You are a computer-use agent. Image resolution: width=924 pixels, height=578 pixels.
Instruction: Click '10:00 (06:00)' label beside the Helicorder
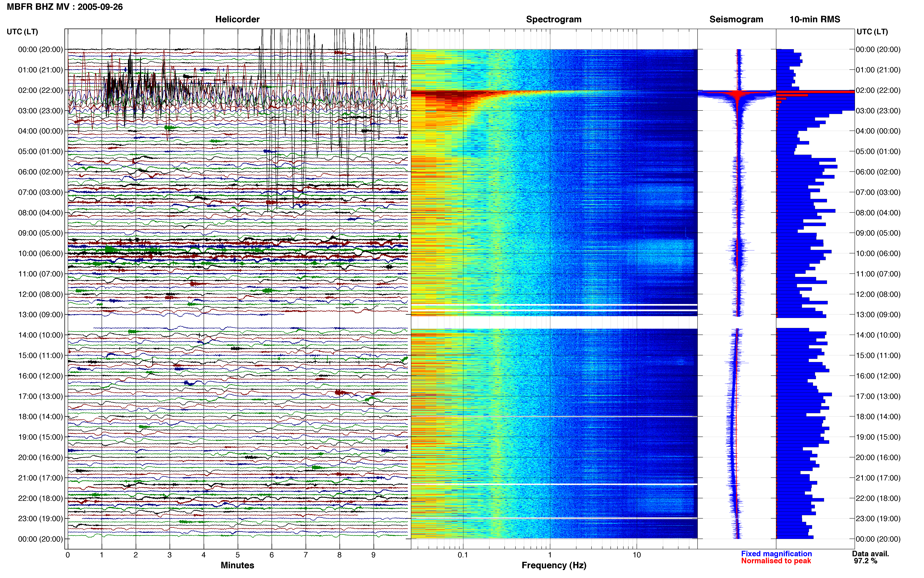41,253
